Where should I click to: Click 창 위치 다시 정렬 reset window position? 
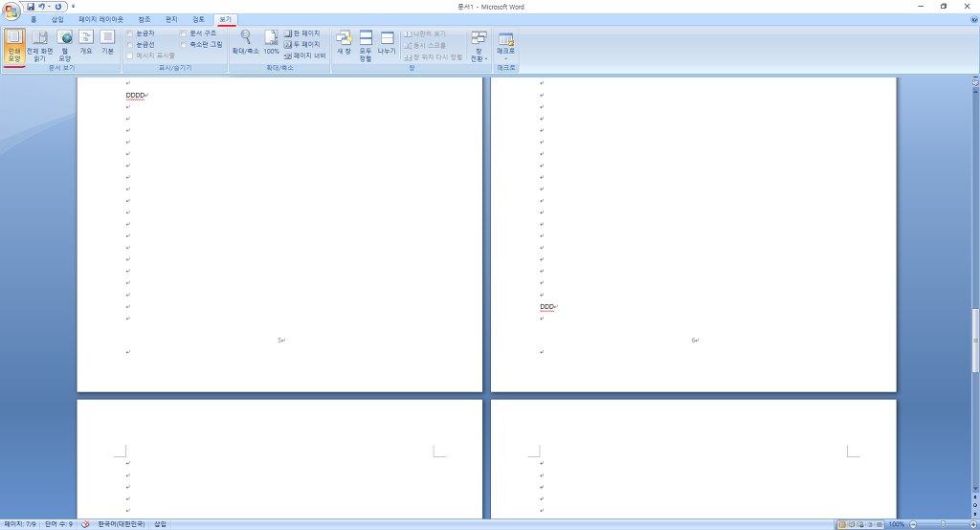tap(434, 56)
